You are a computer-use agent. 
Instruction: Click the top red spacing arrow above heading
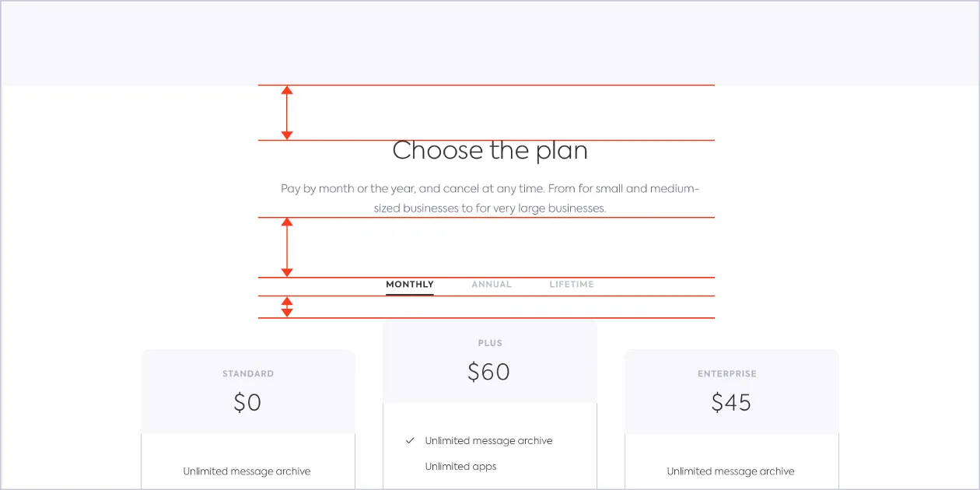click(287, 113)
